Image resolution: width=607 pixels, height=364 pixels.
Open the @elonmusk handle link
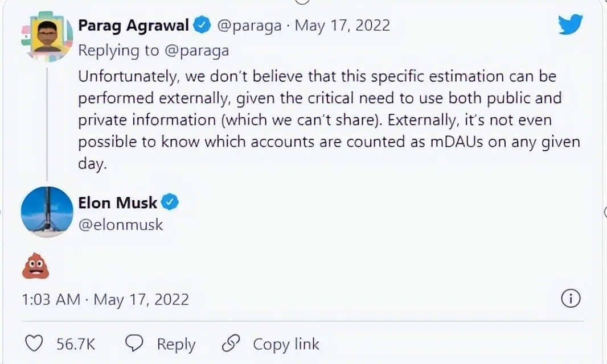coord(120,225)
